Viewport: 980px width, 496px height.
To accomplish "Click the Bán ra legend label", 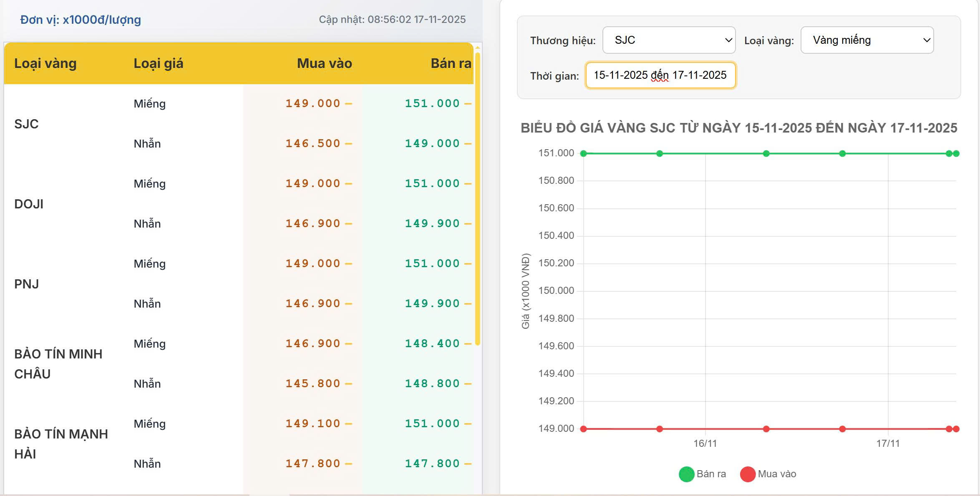I will click(711, 474).
